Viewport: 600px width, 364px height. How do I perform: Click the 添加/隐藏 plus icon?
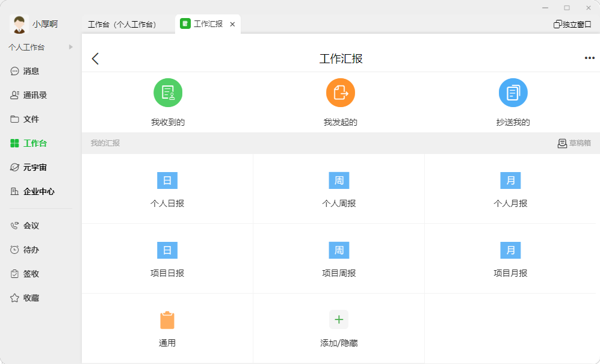339,319
